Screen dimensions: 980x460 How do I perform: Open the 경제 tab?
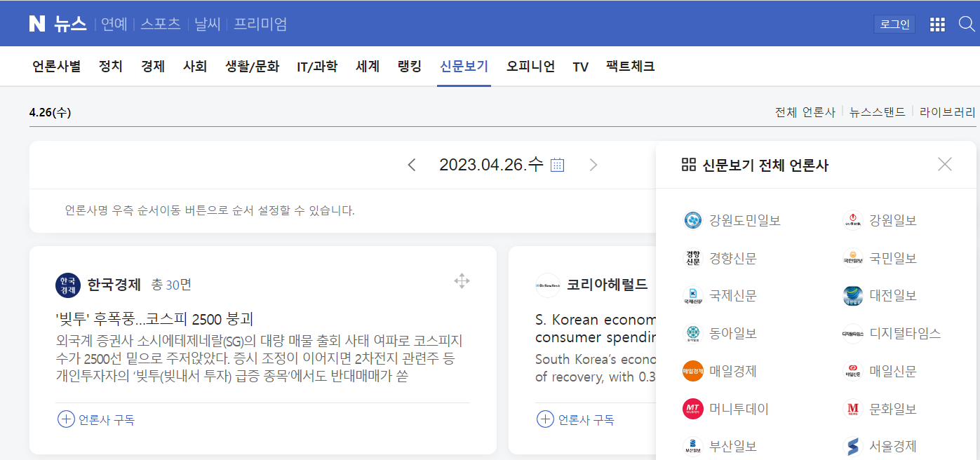pos(153,67)
